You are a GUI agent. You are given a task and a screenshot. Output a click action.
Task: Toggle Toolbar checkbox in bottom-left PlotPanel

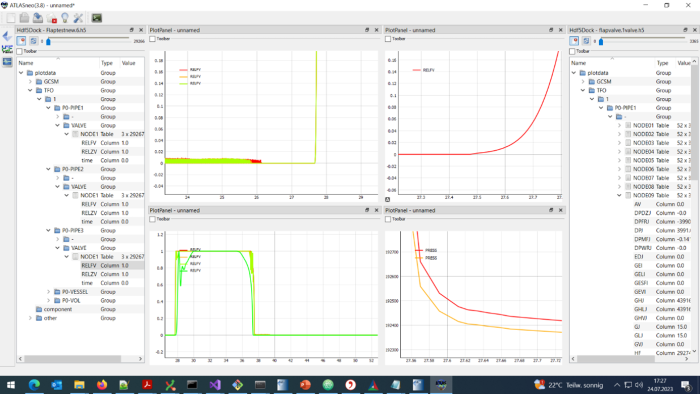click(x=153, y=219)
